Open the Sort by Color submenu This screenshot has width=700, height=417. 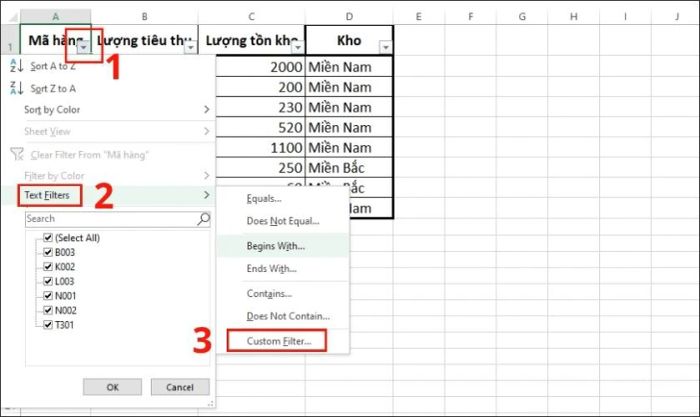109,109
